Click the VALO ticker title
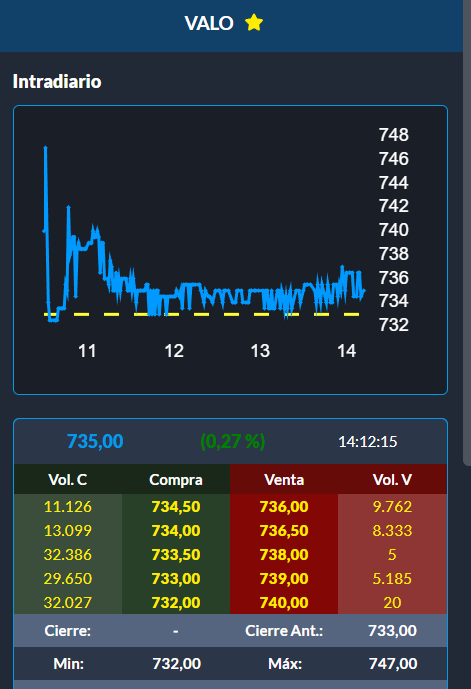471x689 pixels. tap(209, 23)
